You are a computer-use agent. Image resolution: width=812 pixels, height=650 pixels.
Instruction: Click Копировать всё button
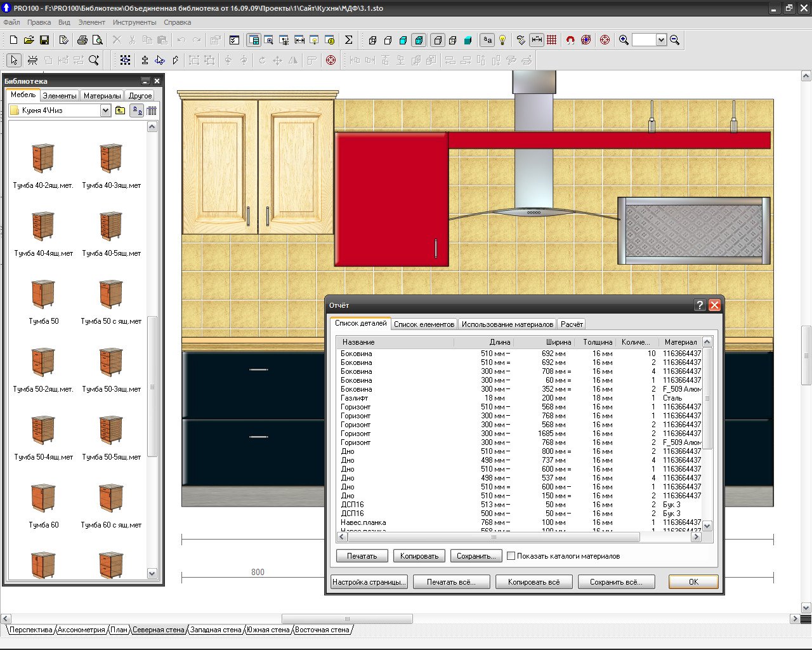[534, 582]
